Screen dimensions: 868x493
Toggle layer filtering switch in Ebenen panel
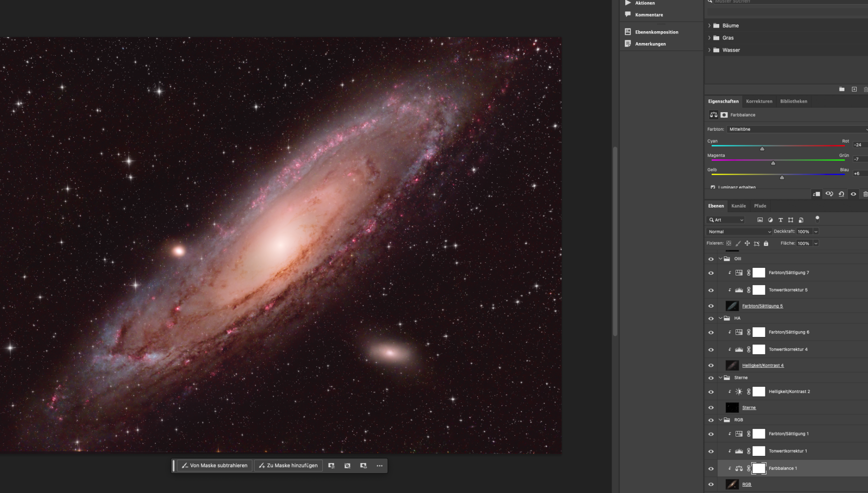click(817, 219)
